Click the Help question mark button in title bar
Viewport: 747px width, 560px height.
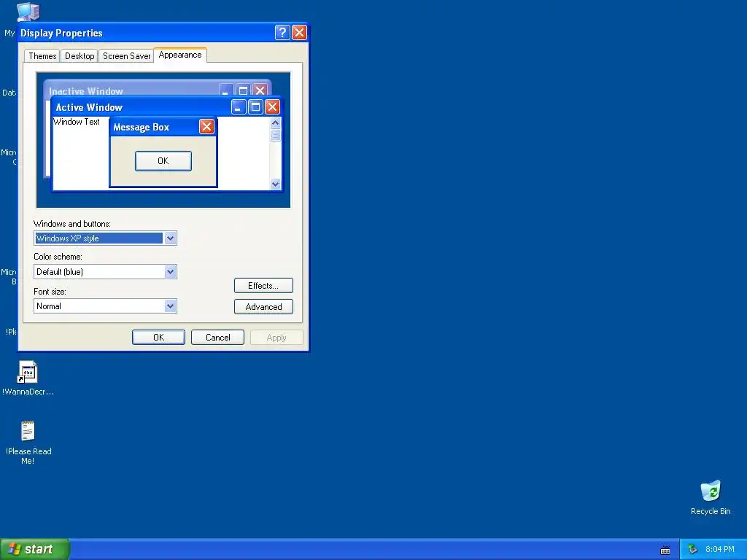[x=282, y=32]
